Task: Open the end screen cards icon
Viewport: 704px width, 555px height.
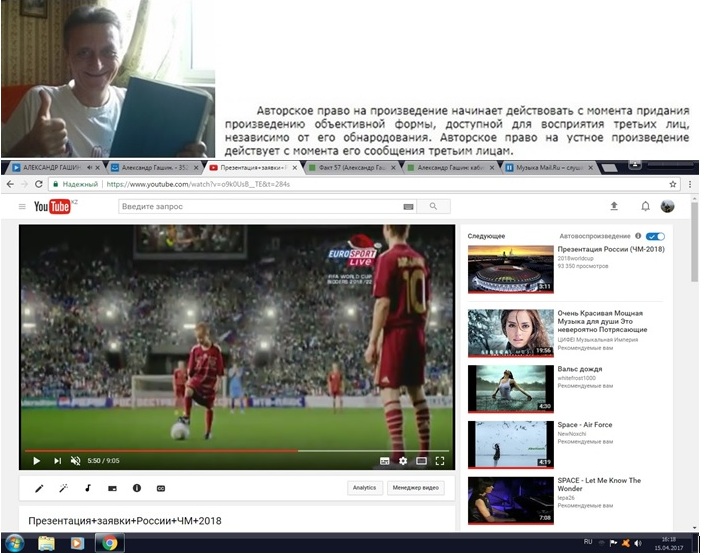Action: click(112, 489)
